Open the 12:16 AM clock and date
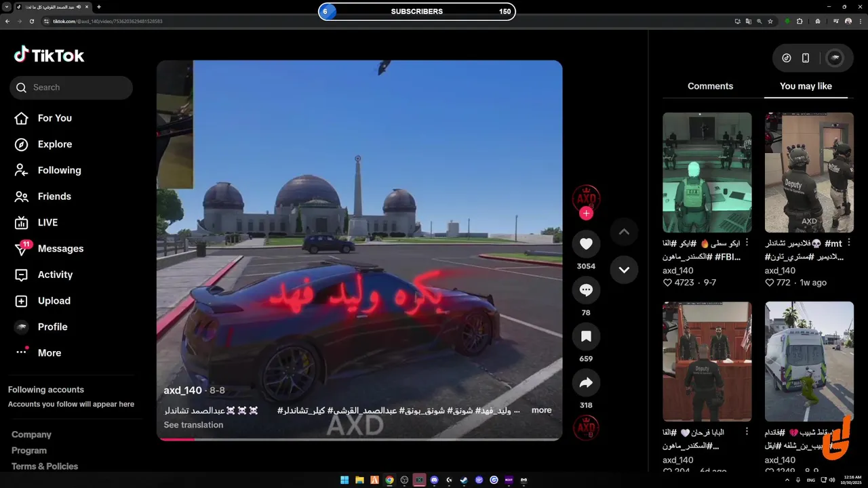This screenshot has height=488, width=868. tap(852, 480)
